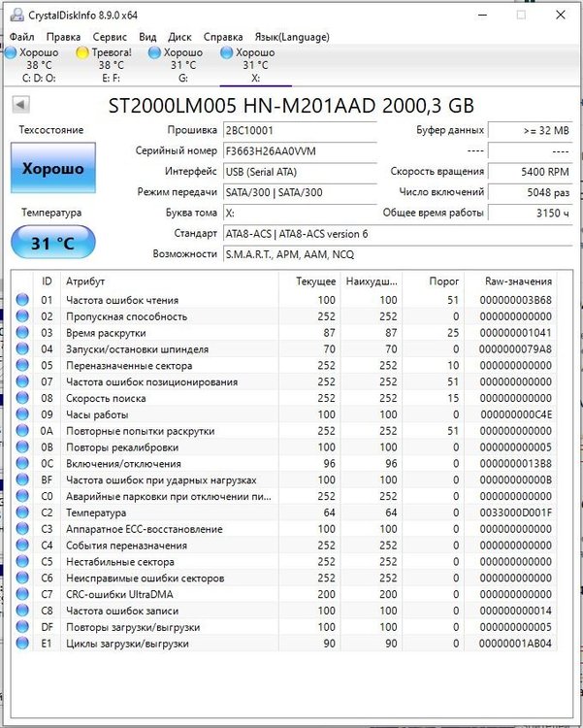Click status icon of row 09 Часы работы
The width and height of the screenshot is (583, 728).
click(22, 414)
